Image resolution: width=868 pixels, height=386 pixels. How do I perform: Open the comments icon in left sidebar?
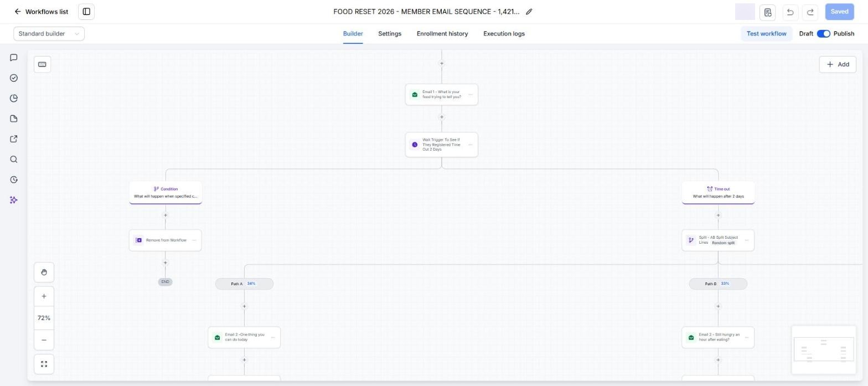pos(14,58)
